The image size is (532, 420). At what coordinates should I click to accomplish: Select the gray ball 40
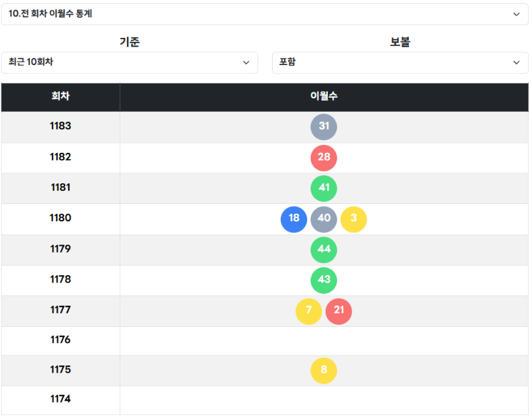(x=324, y=219)
